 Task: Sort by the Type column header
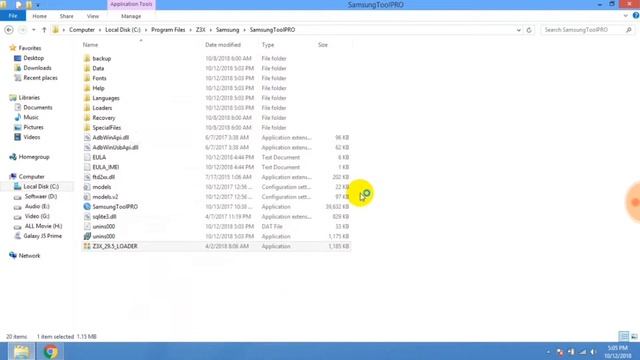coord(268,45)
